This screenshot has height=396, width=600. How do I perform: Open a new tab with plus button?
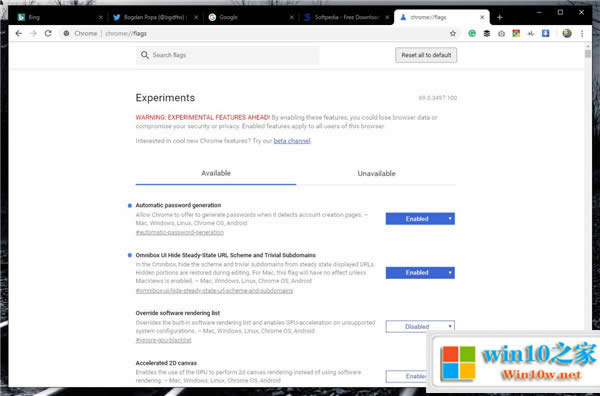tap(499, 17)
